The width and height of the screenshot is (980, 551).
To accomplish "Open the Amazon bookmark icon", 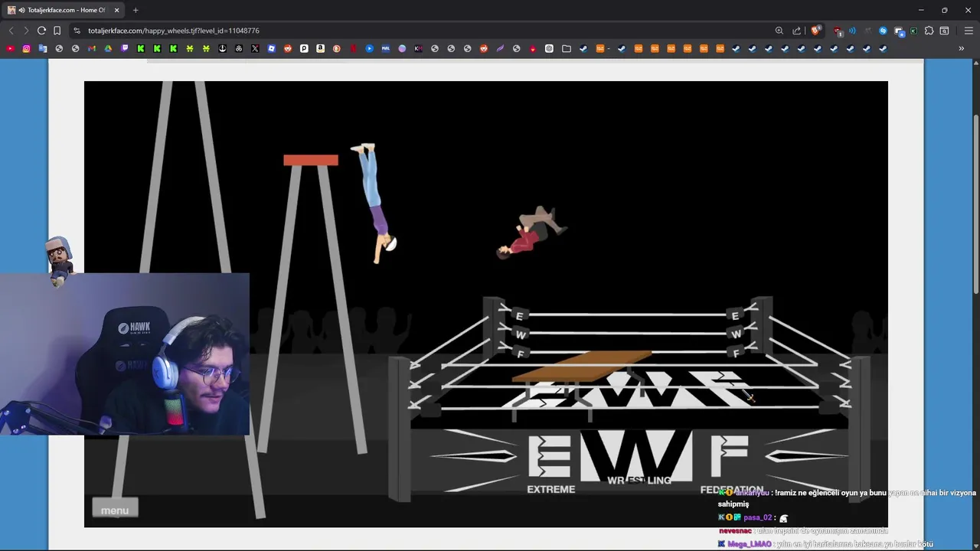I will pyautogui.click(x=320, y=48).
